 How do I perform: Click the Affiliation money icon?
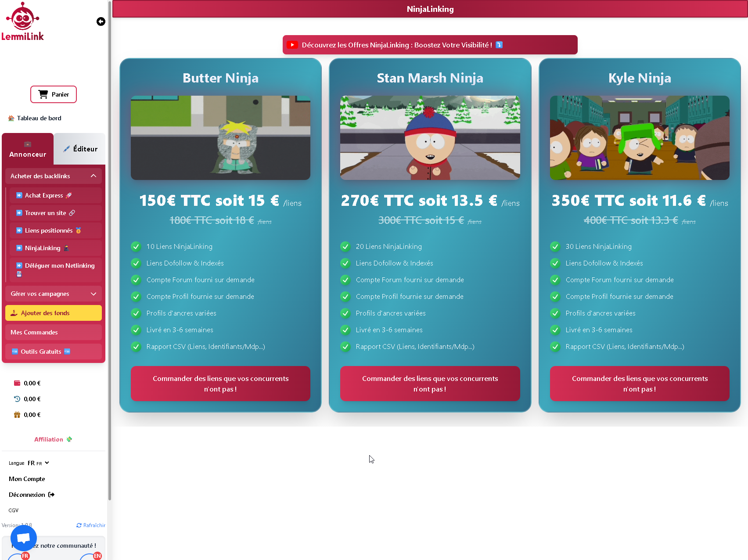(69, 439)
